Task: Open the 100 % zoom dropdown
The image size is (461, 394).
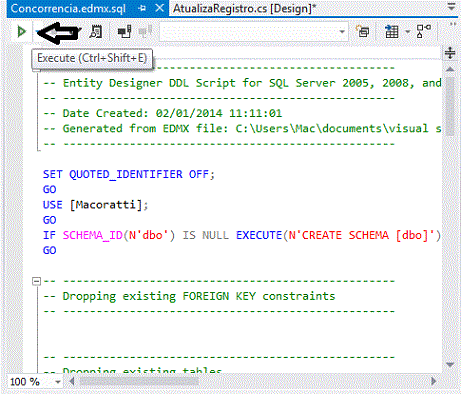Action: click(58, 382)
